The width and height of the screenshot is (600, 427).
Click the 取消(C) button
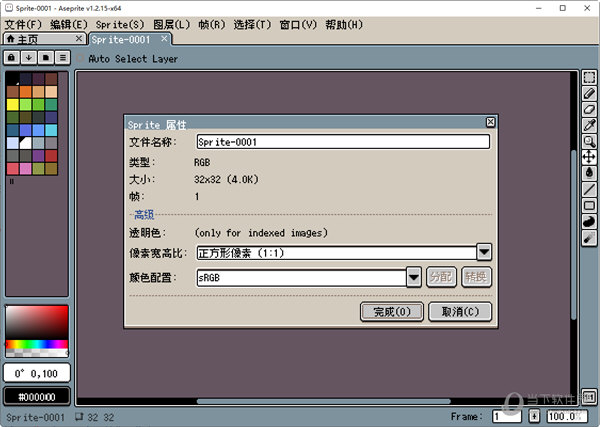[x=460, y=312]
